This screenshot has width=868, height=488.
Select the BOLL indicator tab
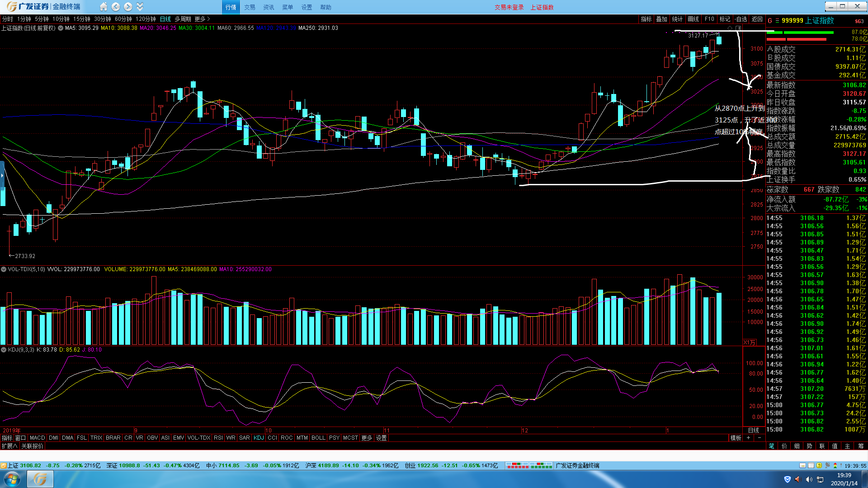(318, 438)
